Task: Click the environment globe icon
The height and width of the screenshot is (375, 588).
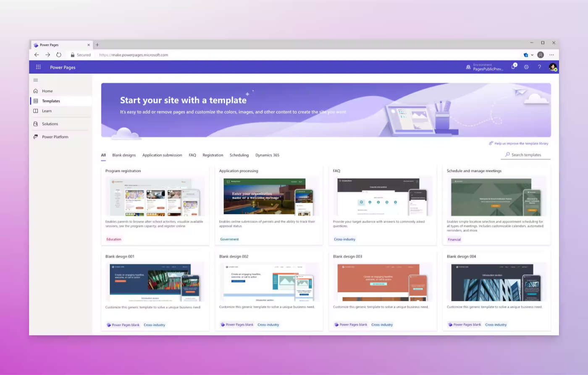Action: [468, 67]
